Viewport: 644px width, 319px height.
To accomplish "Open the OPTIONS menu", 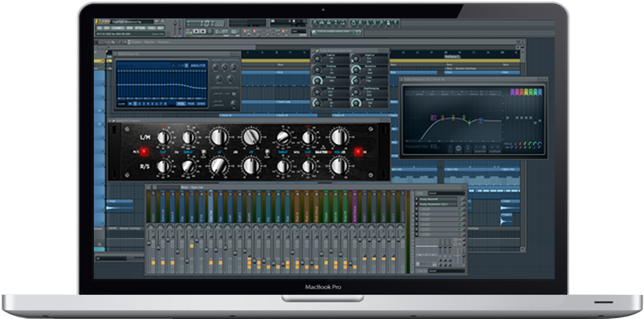I will (140, 28).
